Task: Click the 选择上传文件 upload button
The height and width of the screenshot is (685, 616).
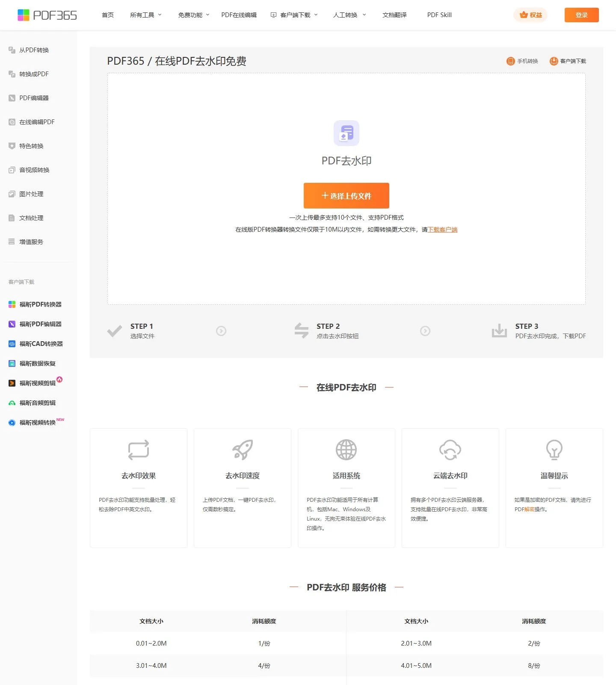Action: tap(346, 196)
